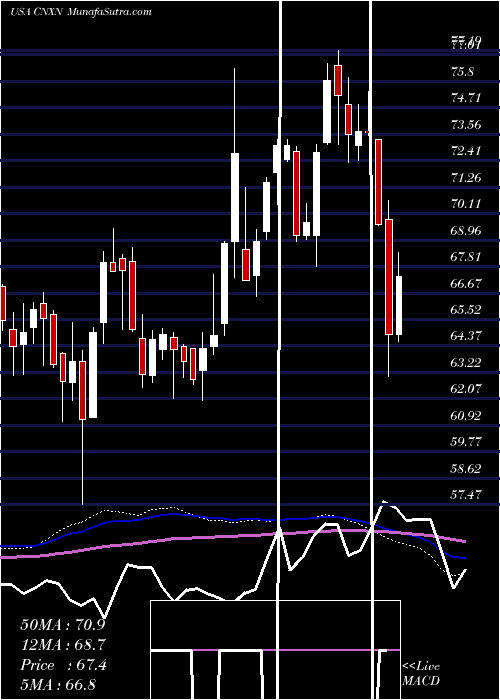The width and height of the screenshot is (500, 700).
Task: Select the 68.96 price axis label
Action: pyautogui.click(x=466, y=231)
